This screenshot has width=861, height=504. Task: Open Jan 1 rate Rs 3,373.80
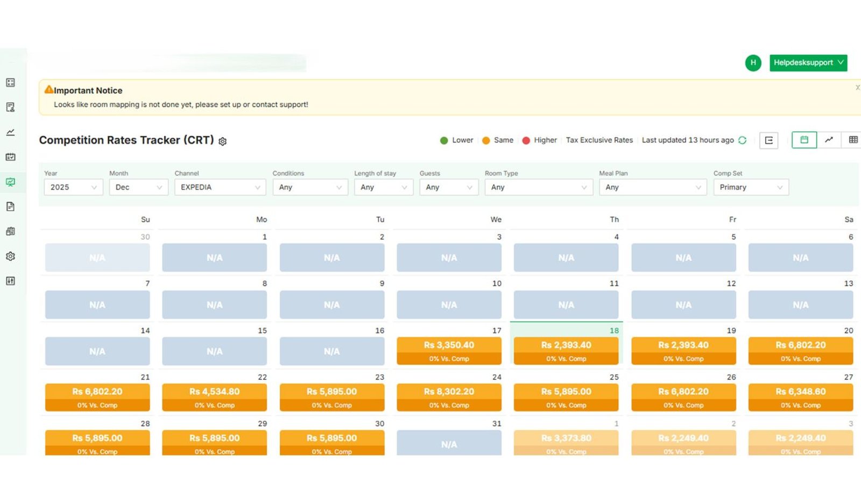coord(566,443)
